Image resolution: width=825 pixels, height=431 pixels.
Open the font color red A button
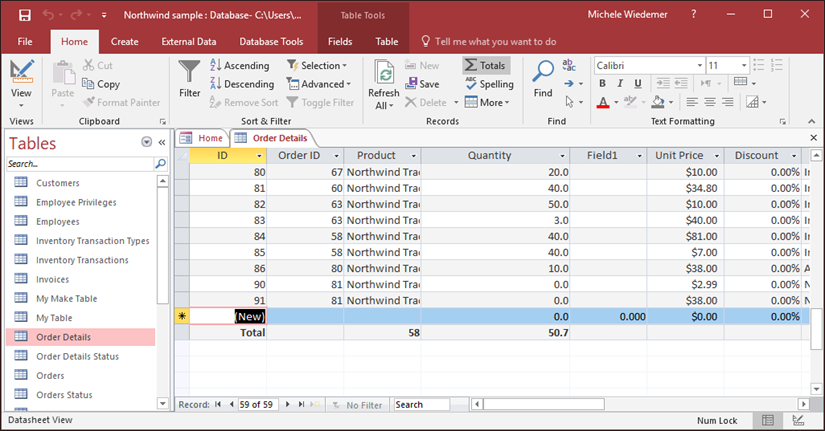pos(603,102)
